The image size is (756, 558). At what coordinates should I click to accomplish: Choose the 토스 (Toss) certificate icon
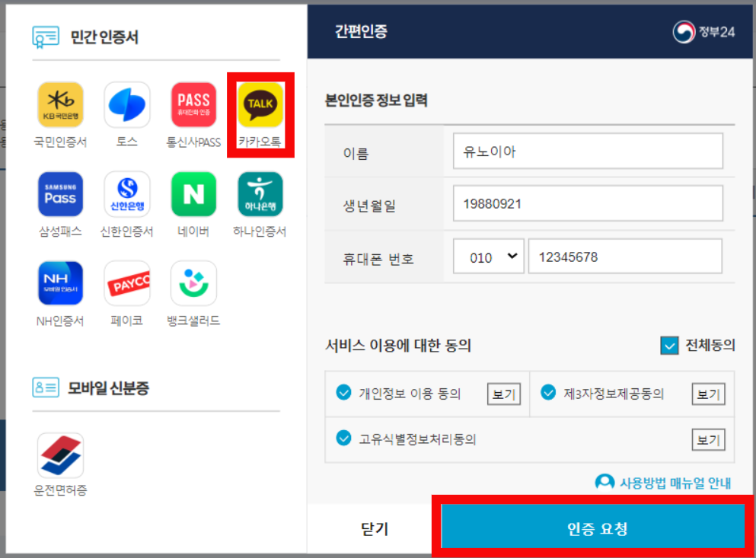(x=127, y=104)
